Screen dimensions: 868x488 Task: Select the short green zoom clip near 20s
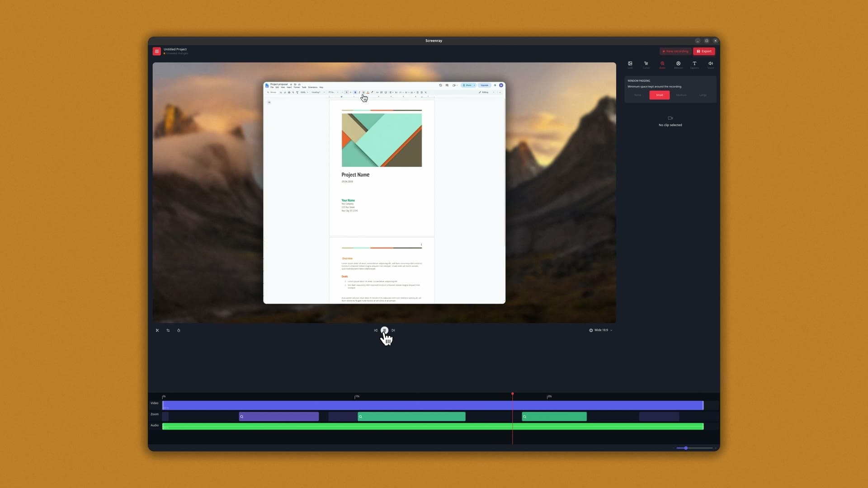[554, 417]
